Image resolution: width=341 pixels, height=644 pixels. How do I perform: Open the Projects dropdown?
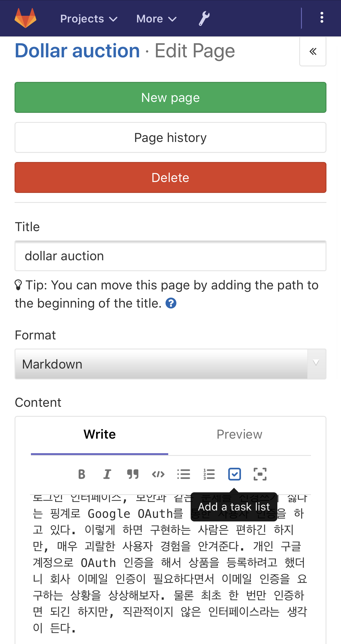(x=88, y=19)
